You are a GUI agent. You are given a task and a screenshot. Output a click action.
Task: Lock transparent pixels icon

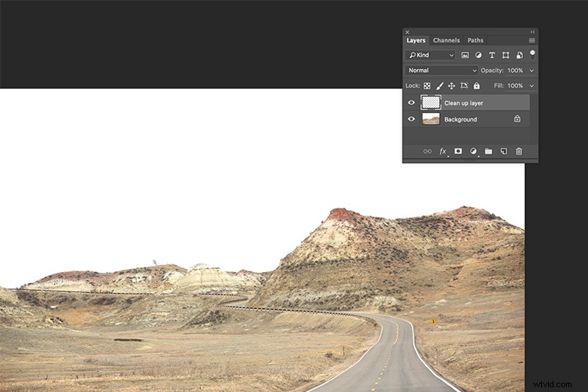pyautogui.click(x=426, y=86)
